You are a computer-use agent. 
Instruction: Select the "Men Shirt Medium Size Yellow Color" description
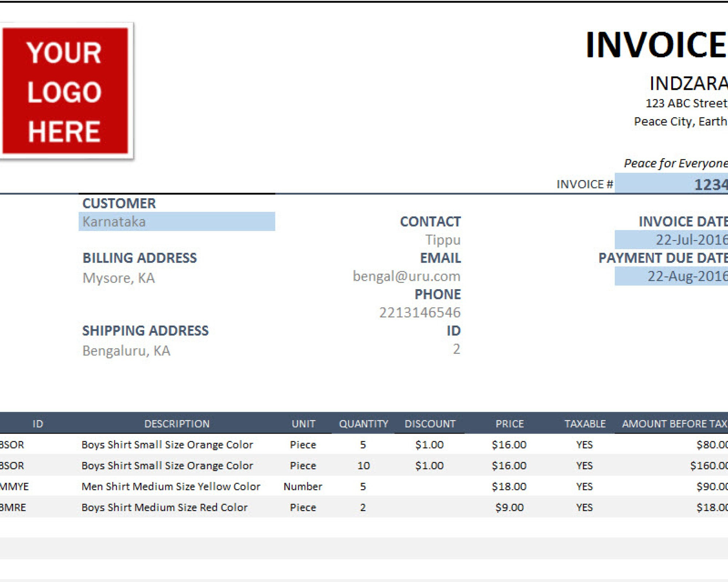pyautogui.click(x=171, y=486)
